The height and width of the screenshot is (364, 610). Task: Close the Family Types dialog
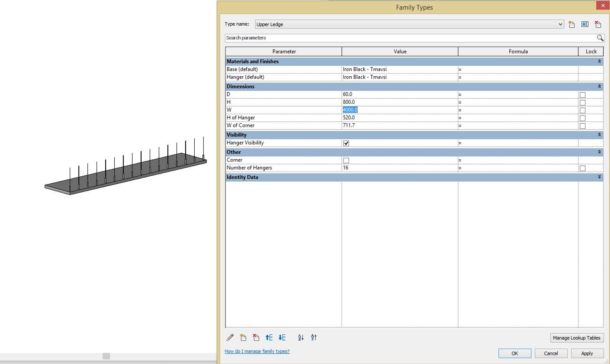(x=603, y=5)
